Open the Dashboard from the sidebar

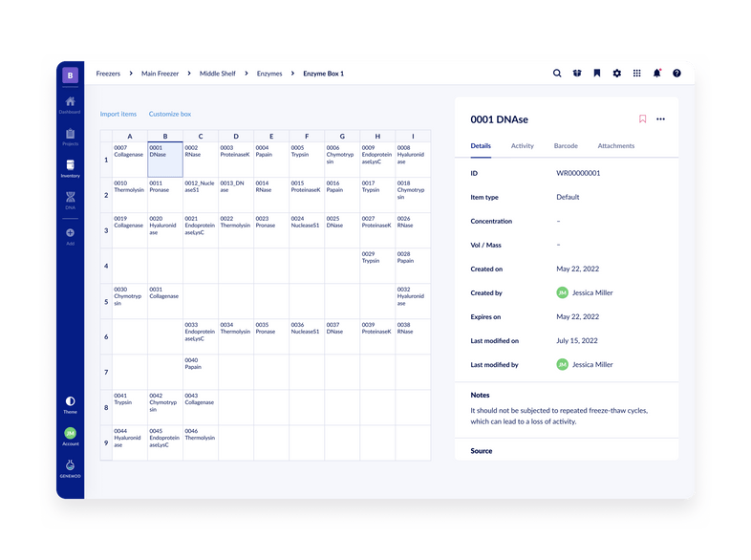(70, 103)
